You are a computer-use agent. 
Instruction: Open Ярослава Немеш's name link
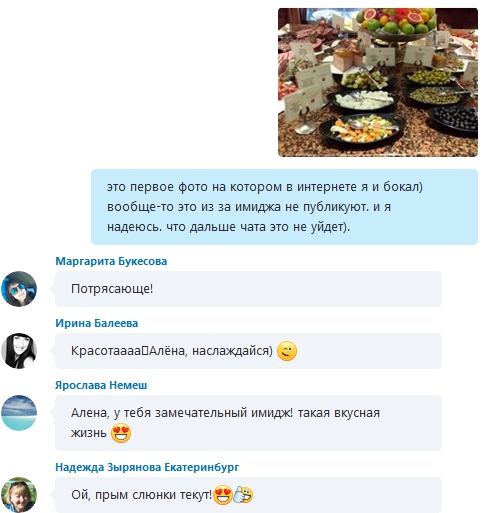pos(101,385)
